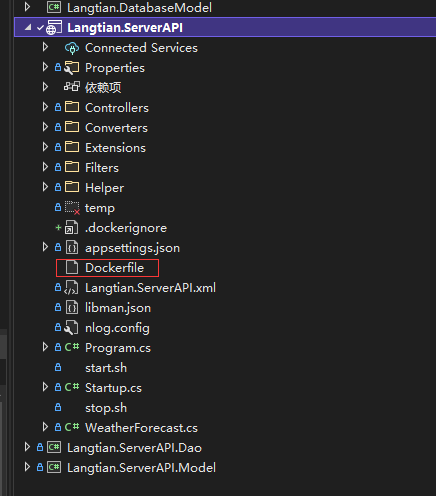
Task: Click the Converters folder icon
Action: coord(72,127)
